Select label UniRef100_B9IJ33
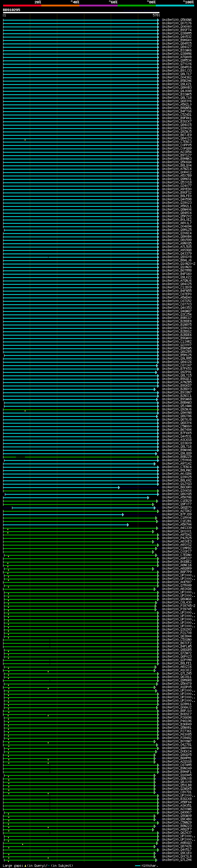This screenshot has height=868, width=197. click(x=177, y=71)
